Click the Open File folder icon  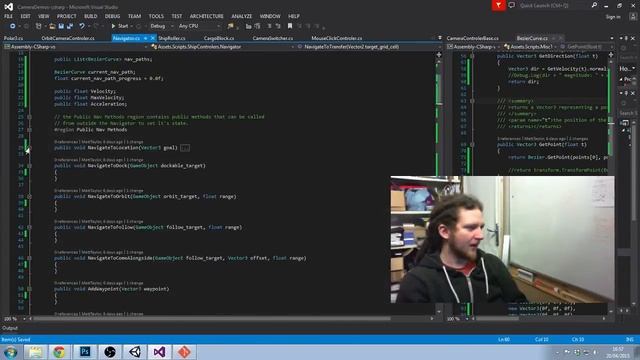tap(52, 26)
